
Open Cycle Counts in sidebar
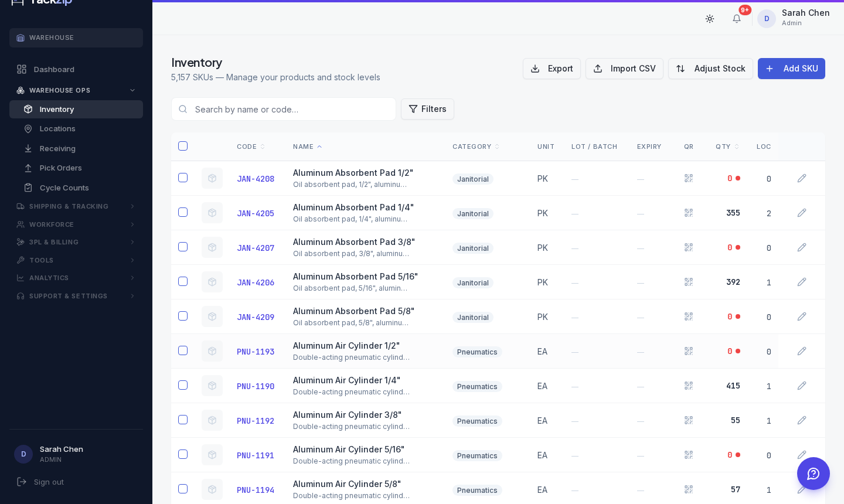tap(76, 188)
